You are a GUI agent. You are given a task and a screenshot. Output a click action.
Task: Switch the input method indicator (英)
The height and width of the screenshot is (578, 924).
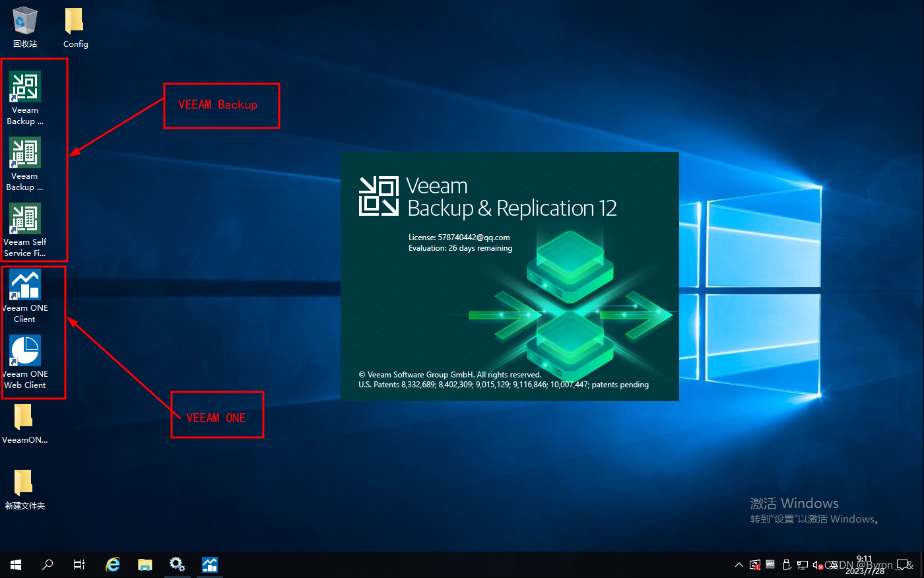pos(834,565)
